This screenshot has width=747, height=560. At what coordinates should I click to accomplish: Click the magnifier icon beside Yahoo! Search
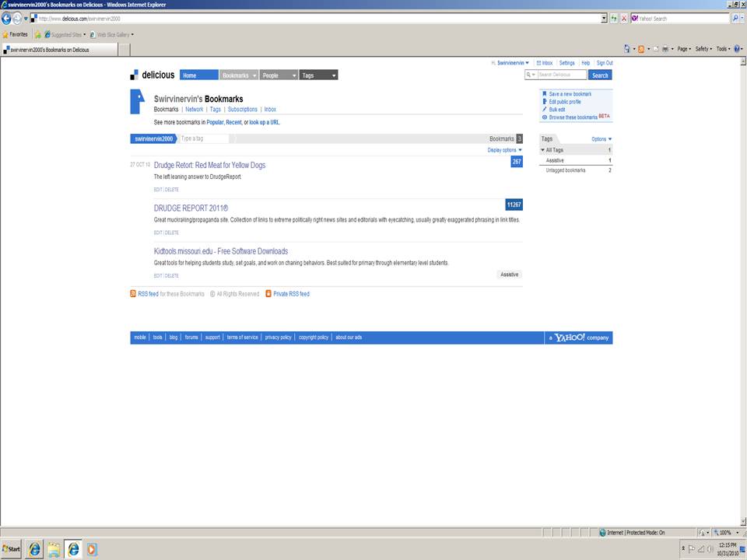(735, 19)
